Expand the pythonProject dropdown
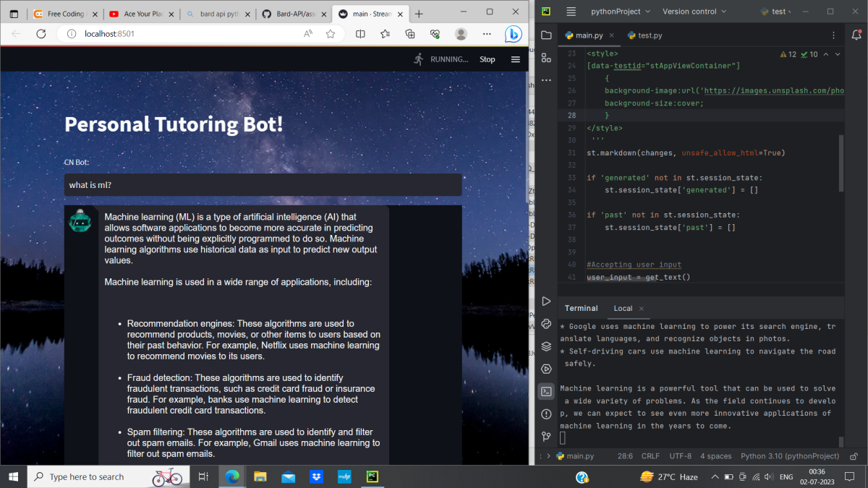The height and width of the screenshot is (488, 868). click(620, 12)
